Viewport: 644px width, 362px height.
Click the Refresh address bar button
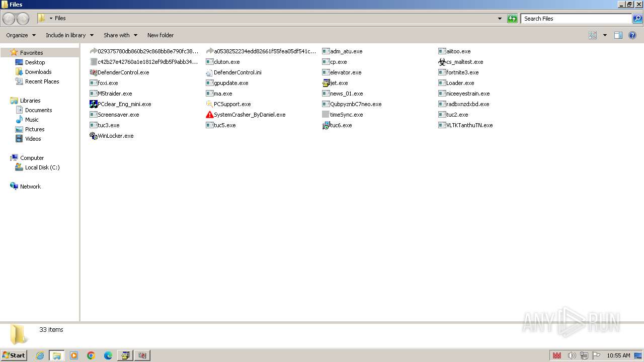click(512, 19)
